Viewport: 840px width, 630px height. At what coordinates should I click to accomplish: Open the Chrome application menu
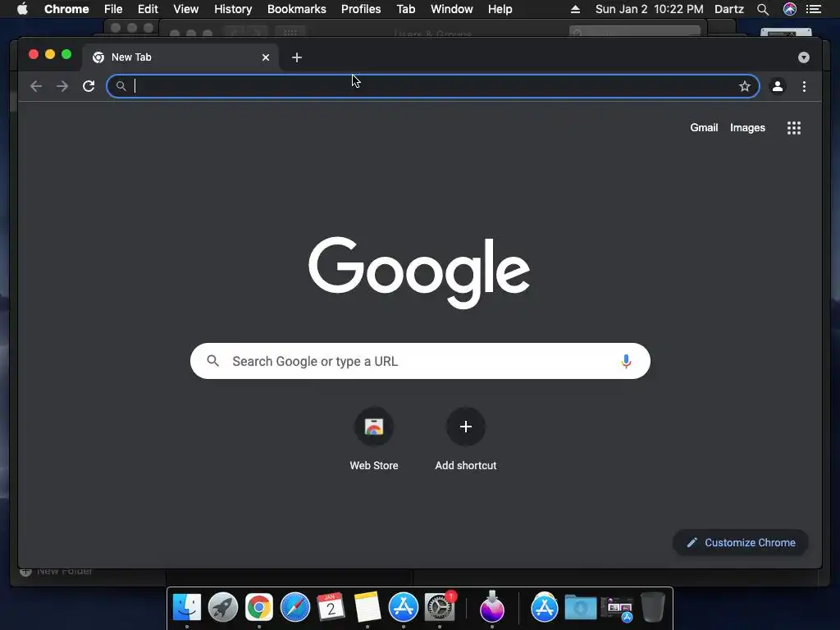coord(66,9)
